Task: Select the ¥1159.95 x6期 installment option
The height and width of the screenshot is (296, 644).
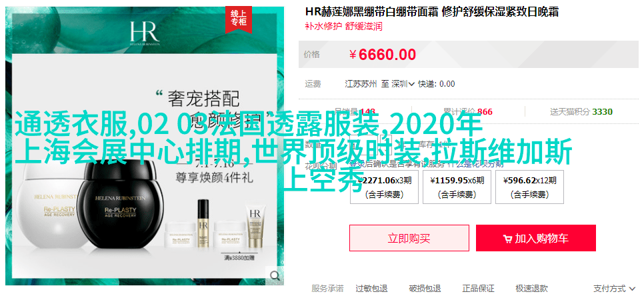Action: pyautogui.click(x=457, y=187)
